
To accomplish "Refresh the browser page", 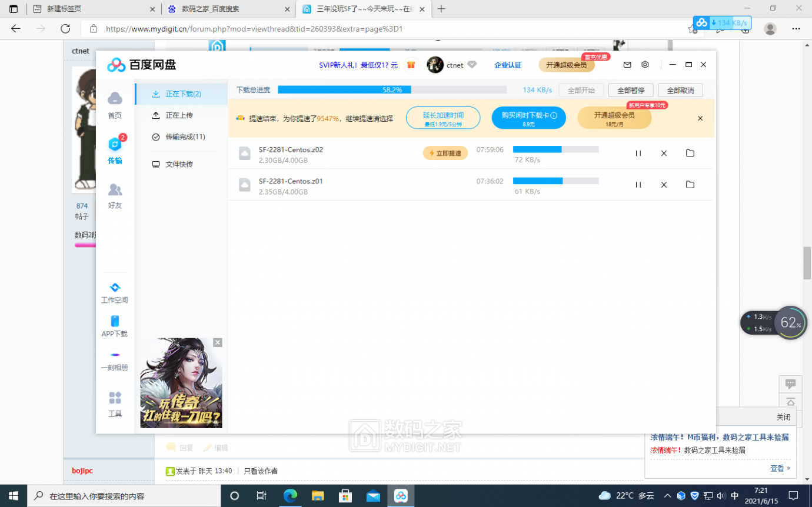I will [x=65, y=28].
